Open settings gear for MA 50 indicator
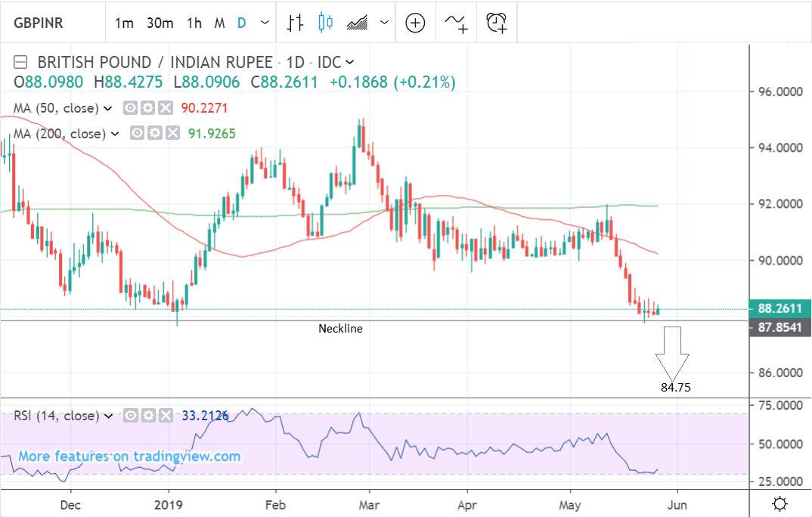Viewport: 812px width, 517px height. click(x=149, y=108)
